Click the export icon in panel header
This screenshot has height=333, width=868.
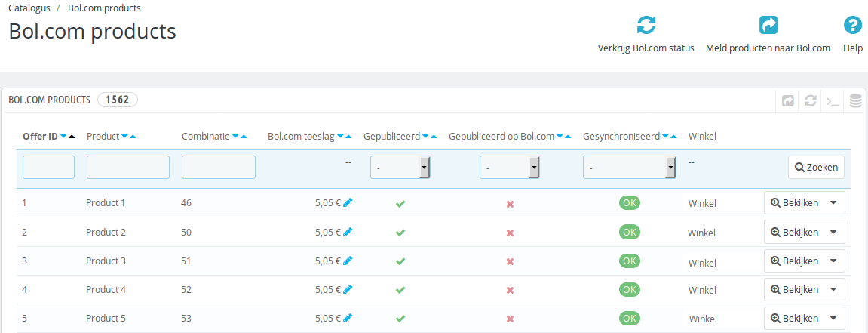[x=787, y=101]
